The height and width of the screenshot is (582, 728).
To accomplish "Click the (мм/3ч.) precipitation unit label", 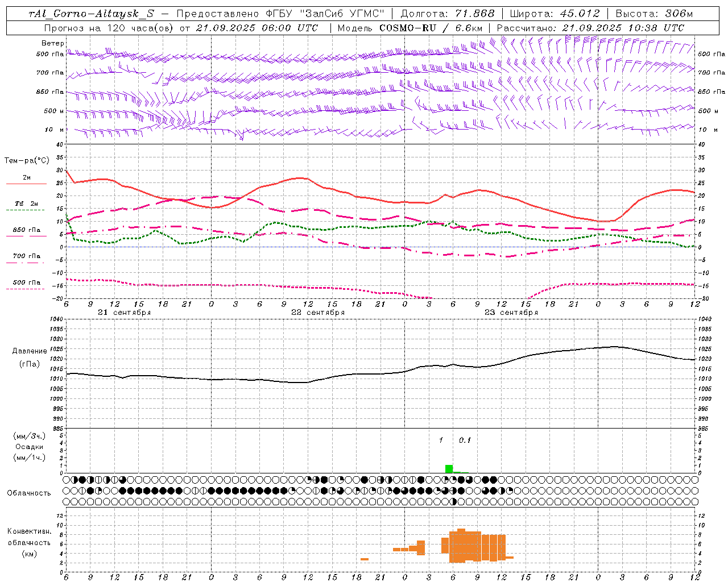I will [x=30, y=436].
